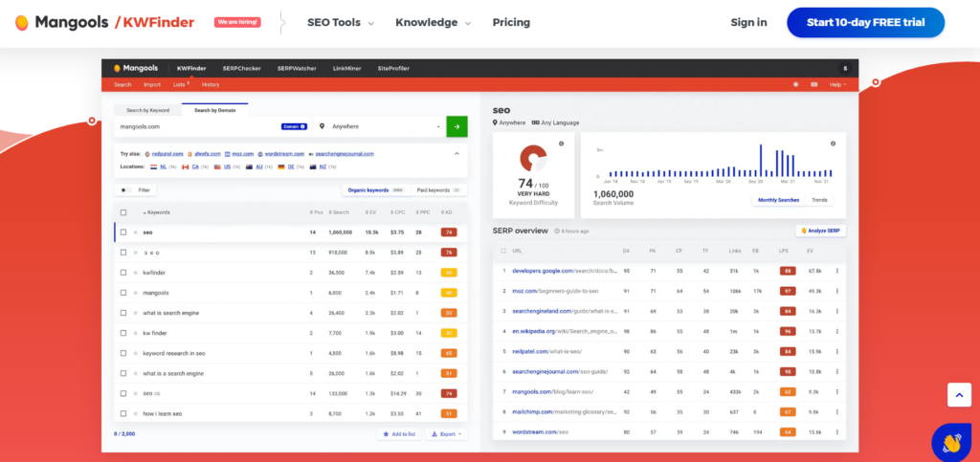Open the Pricing page link
Viewport: 980px width, 462px height.
coord(511,22)
